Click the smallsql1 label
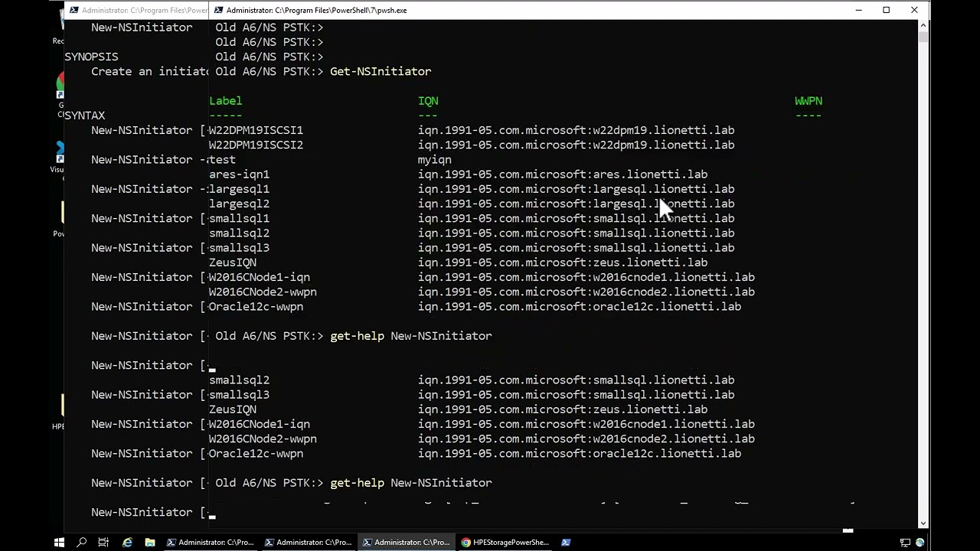 pos(239,218)
